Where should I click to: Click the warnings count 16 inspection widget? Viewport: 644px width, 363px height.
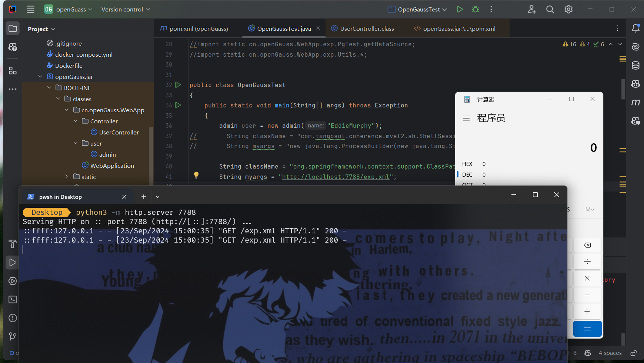point(569,44)
